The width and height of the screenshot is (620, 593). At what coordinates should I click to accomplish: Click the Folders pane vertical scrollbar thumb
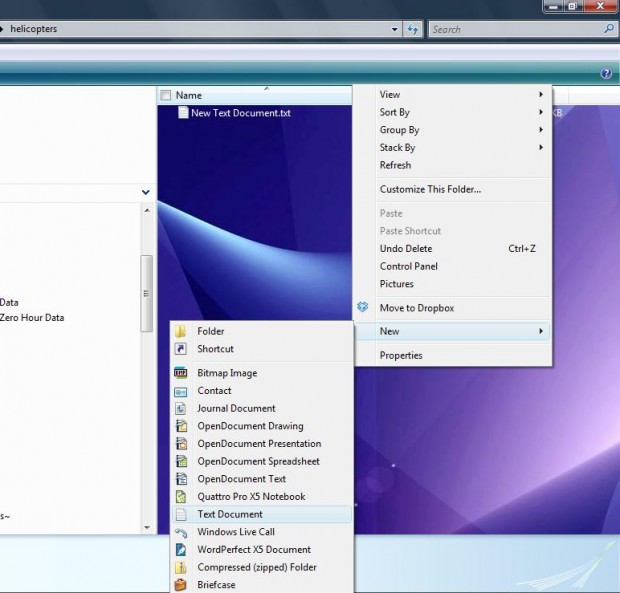[x=147, y=293]
